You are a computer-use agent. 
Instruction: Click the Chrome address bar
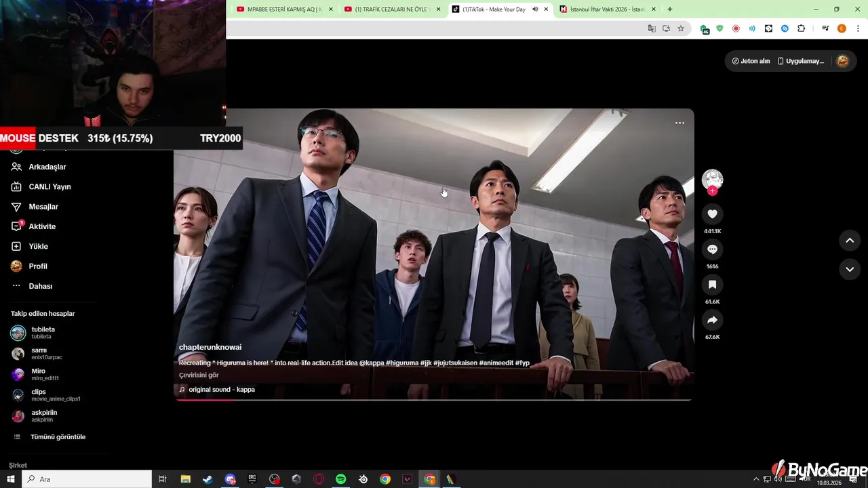coord(434,28)
